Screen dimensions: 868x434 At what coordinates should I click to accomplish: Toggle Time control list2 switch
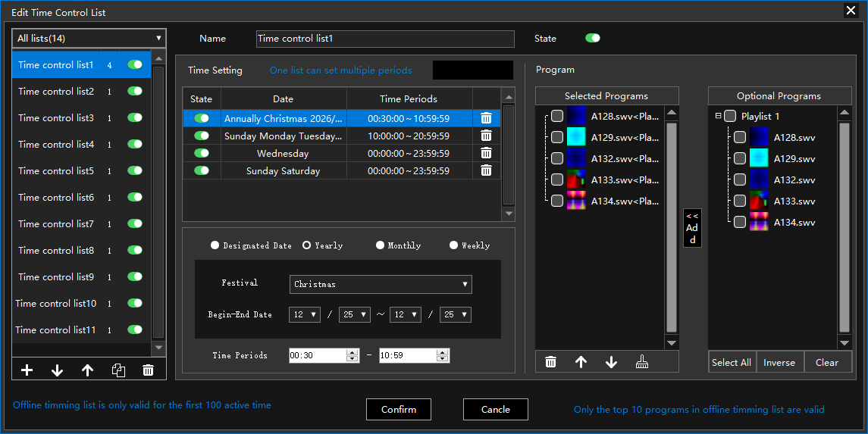135,91
